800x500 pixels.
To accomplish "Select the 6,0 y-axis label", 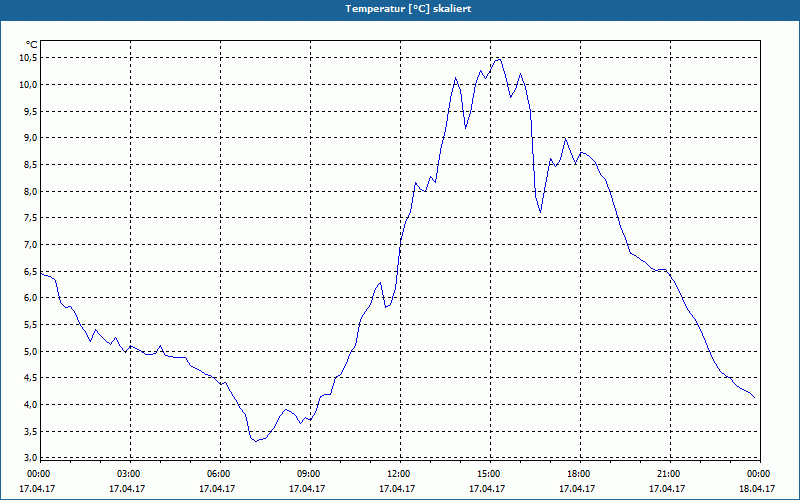I will 31,298.
